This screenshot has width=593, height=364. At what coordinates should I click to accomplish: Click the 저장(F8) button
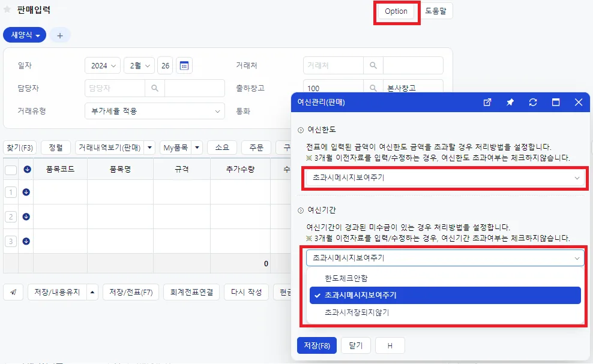pos(317,345)
